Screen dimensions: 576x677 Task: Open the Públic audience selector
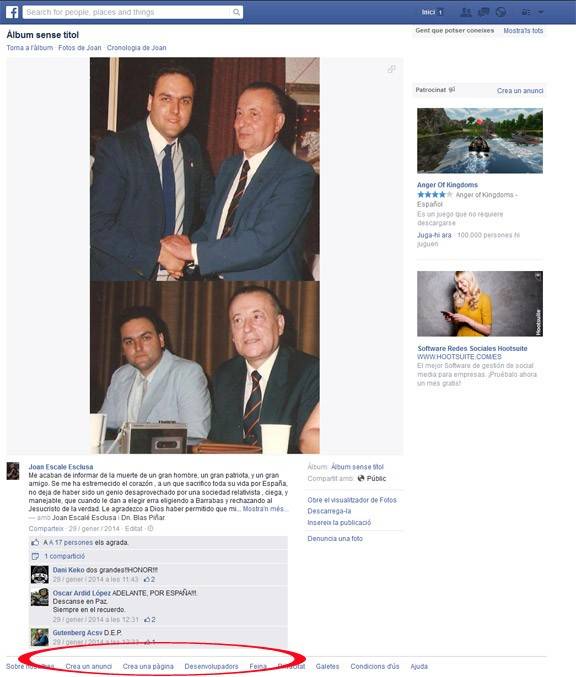point(372,478)
